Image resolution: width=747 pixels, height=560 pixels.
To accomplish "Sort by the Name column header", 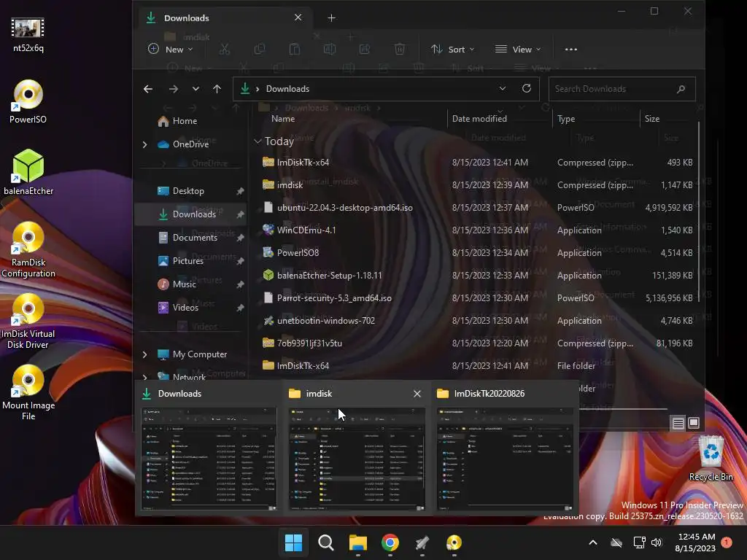I will (283, 119).
